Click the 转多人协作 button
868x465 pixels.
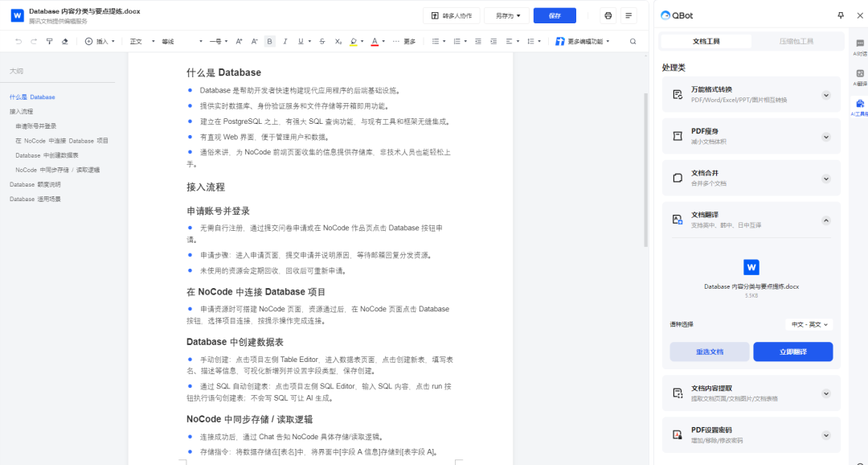tap(451, 15)
